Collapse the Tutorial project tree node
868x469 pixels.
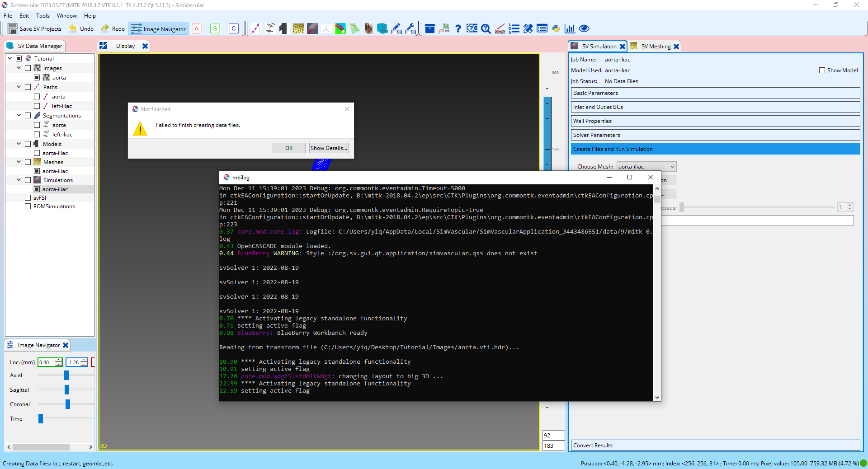tap(9, 58)
